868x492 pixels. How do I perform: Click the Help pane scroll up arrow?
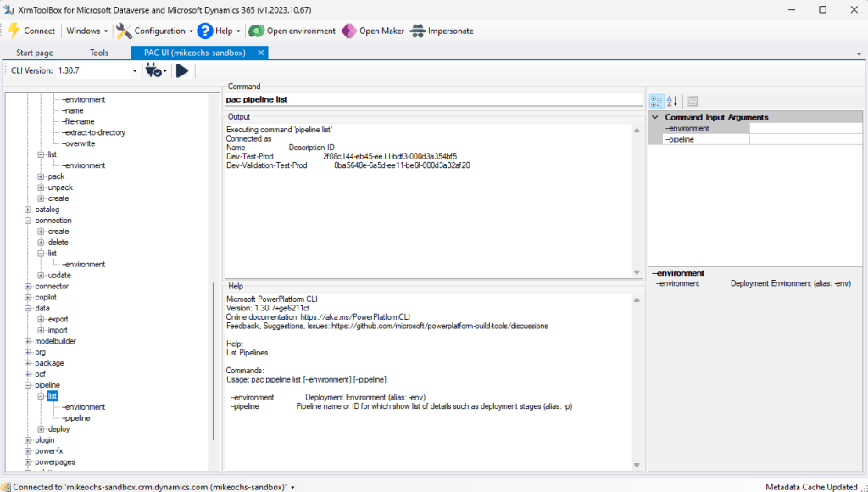(637, 299)
